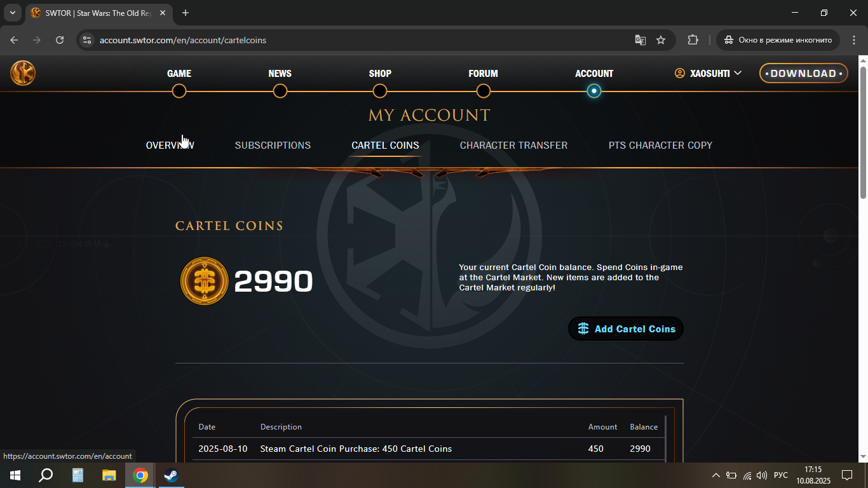
Task: Open the volume tray icon
Action: (762, 475)
